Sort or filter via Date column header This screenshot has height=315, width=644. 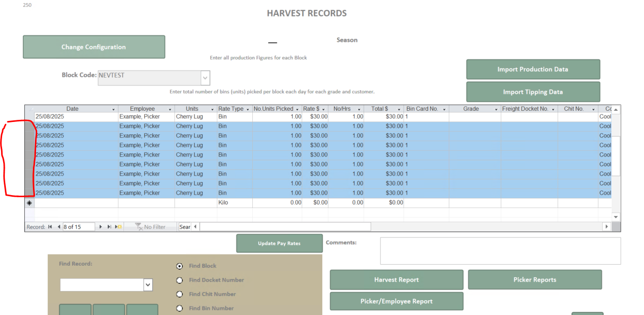click(113, 109)
